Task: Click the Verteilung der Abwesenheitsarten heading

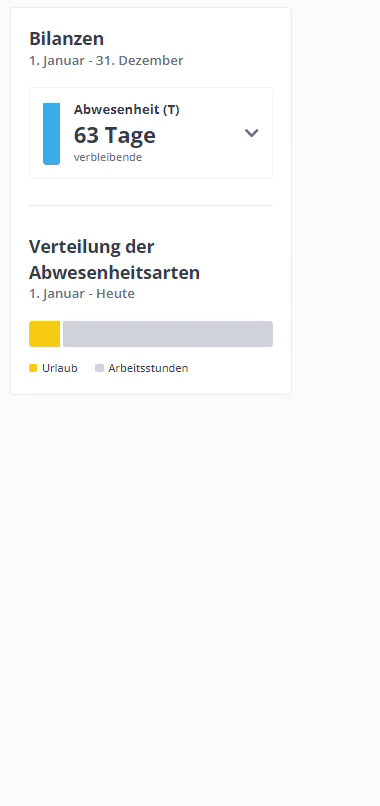Action: [x=114, y=260]
